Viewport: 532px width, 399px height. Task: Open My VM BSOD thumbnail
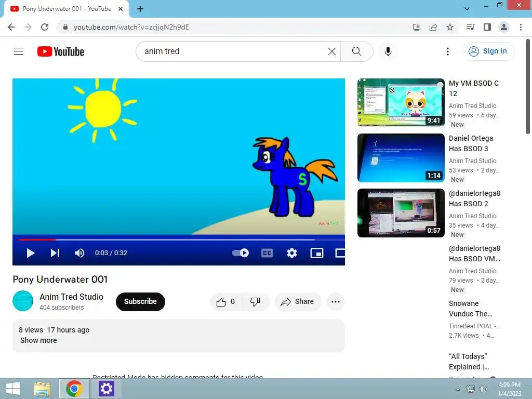pyautogui.click(x=401, y=102)
